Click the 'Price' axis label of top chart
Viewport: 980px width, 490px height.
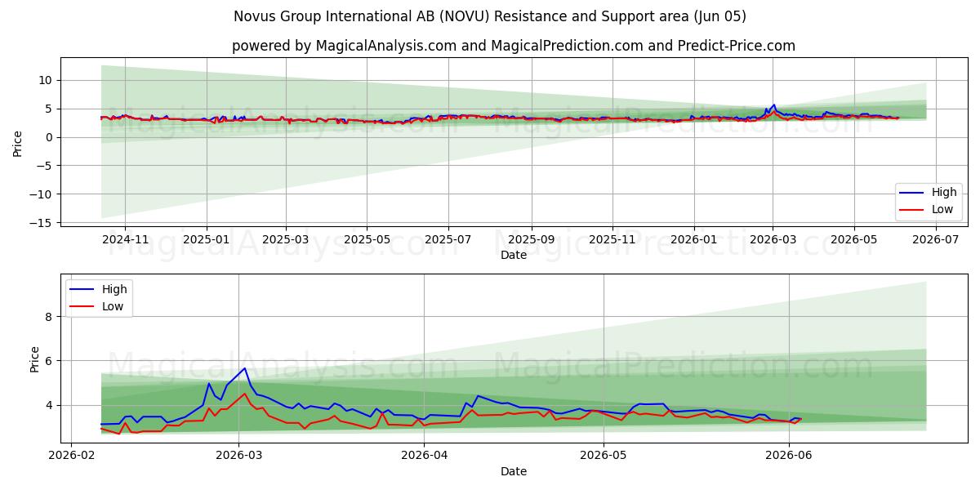click(18, 142)
